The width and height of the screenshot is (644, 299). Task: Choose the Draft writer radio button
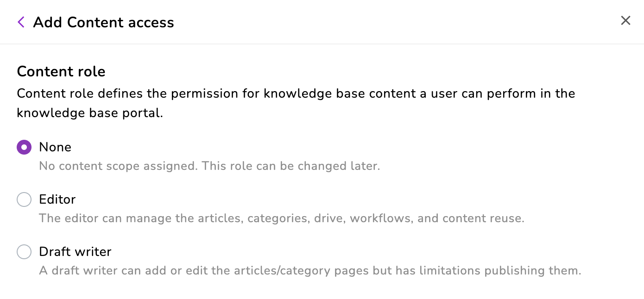click(24, 252)
